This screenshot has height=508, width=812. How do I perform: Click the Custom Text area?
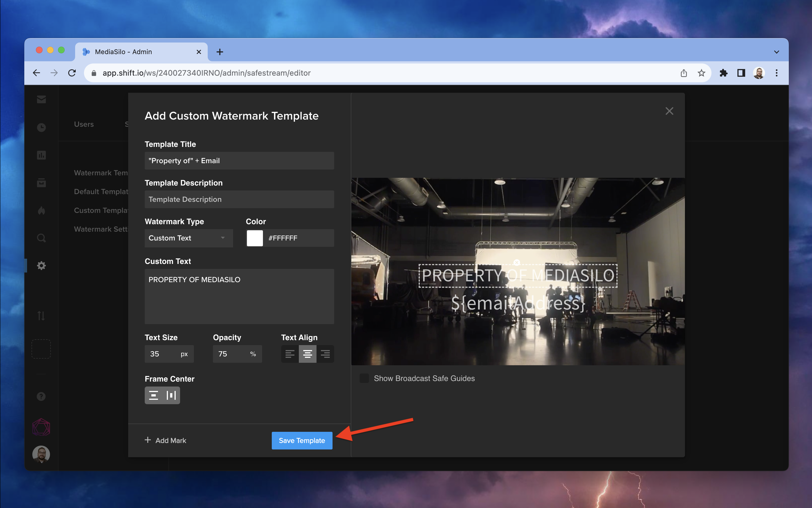pos(239,296)
